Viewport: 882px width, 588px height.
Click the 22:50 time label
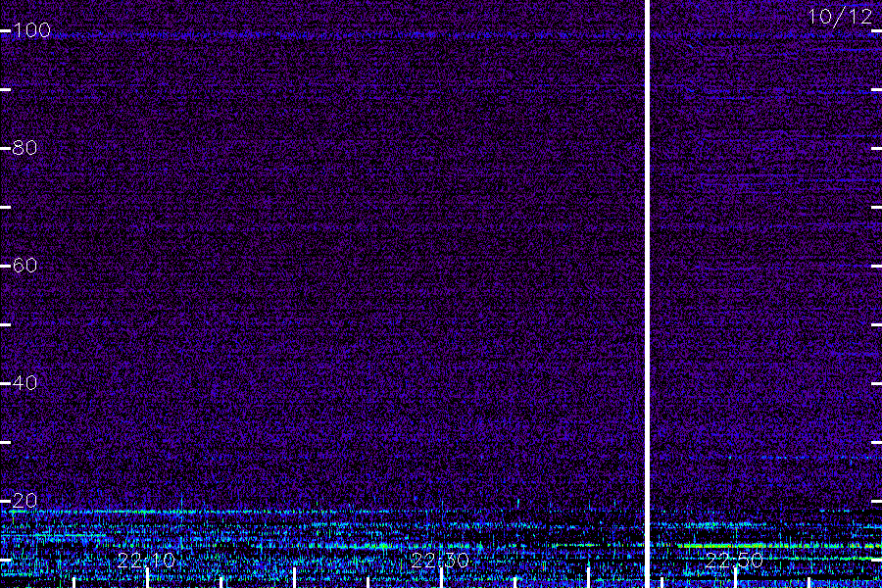click(734, 561)
